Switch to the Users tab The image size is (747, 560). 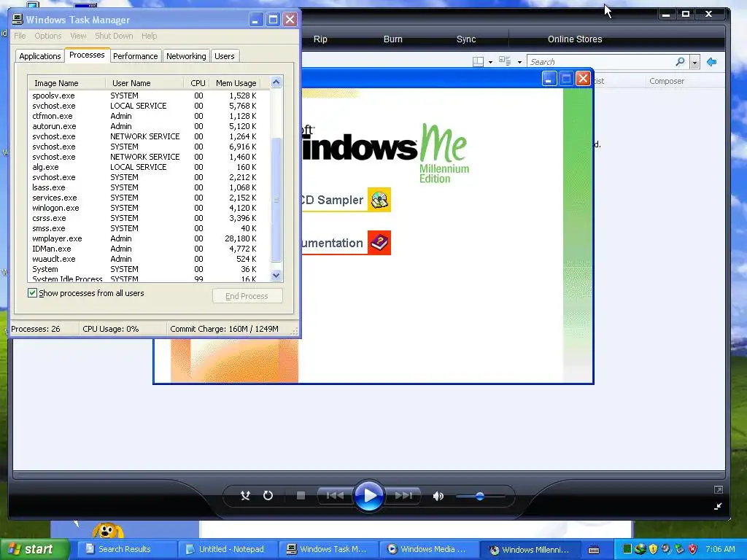pos(225,56)
